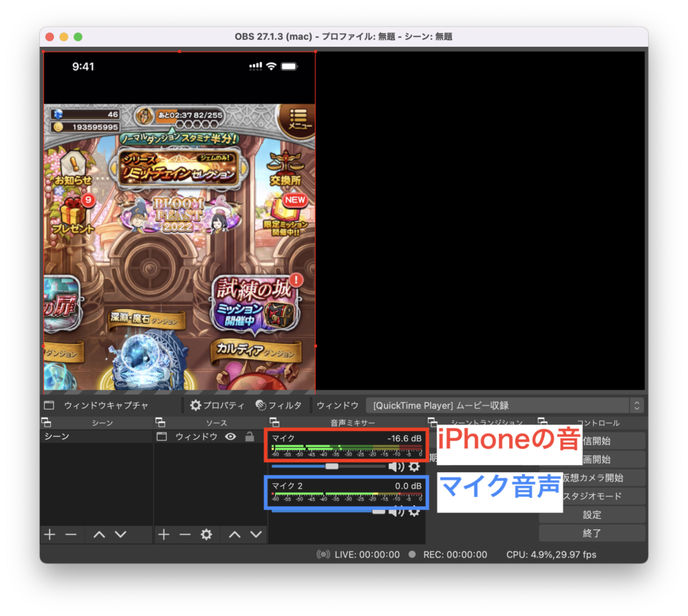This screenshot has width=688, height=616.
Task: Open the フィルタ dialog
Action: tap(279, 405)
